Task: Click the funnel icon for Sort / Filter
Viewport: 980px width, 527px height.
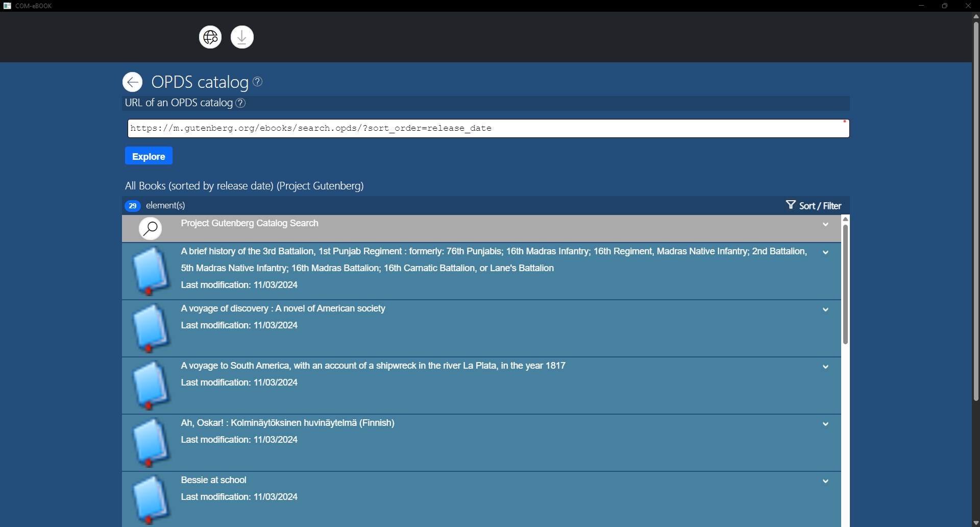Action: (x=791, y=205)
